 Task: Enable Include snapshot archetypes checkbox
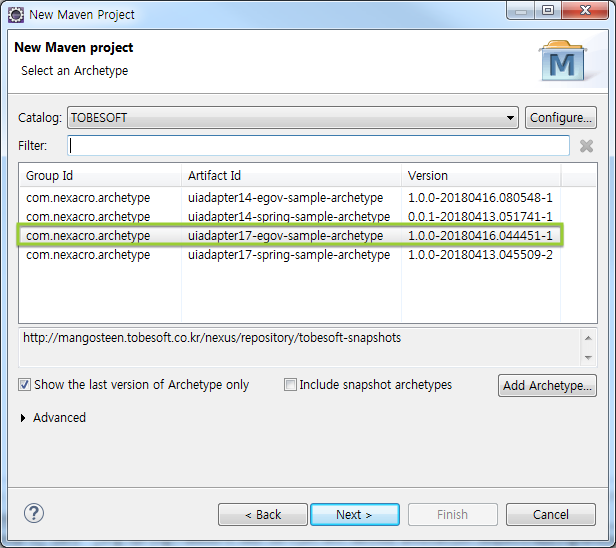(x=291, y=385)
